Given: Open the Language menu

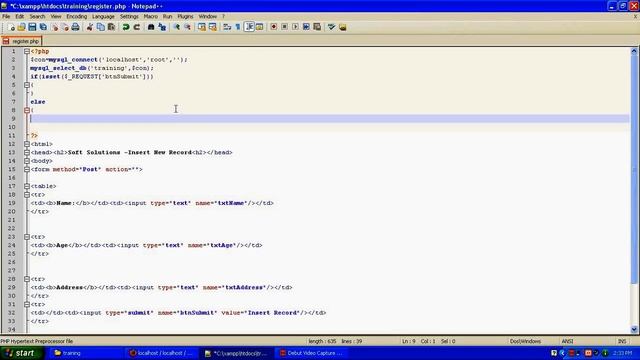Looking at the screenshot, I should pyautogui.click(x=103, y=17).
